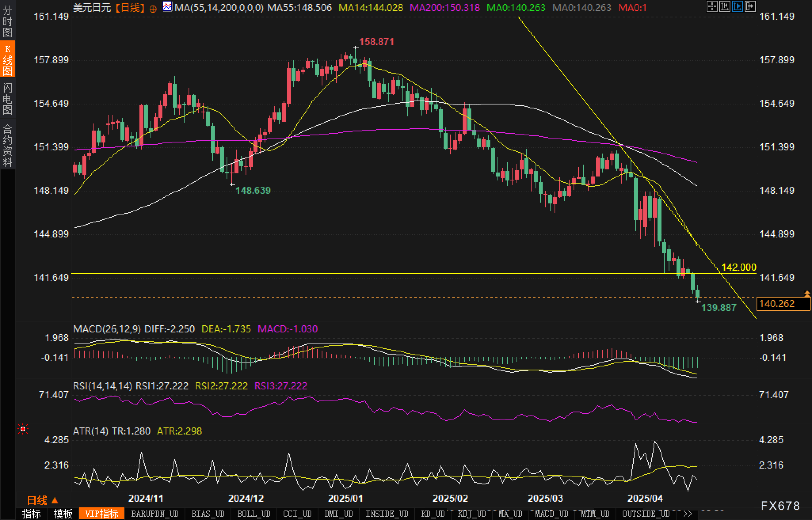The width and height of the screenshot is (812, 520).
Task: Select the 模板 tab at bottom
Action: tap(63, 514)
